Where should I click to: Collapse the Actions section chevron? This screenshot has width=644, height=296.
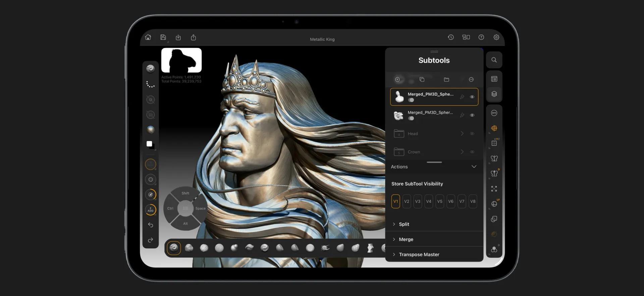474,167
